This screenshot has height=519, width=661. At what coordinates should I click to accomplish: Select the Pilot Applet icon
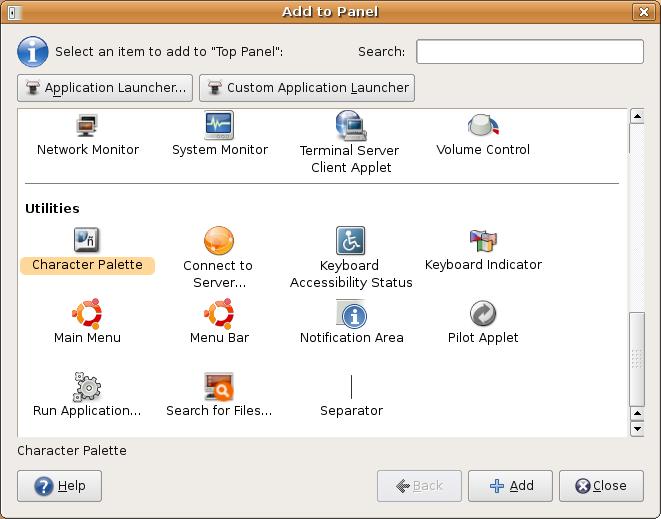[483, 314]
